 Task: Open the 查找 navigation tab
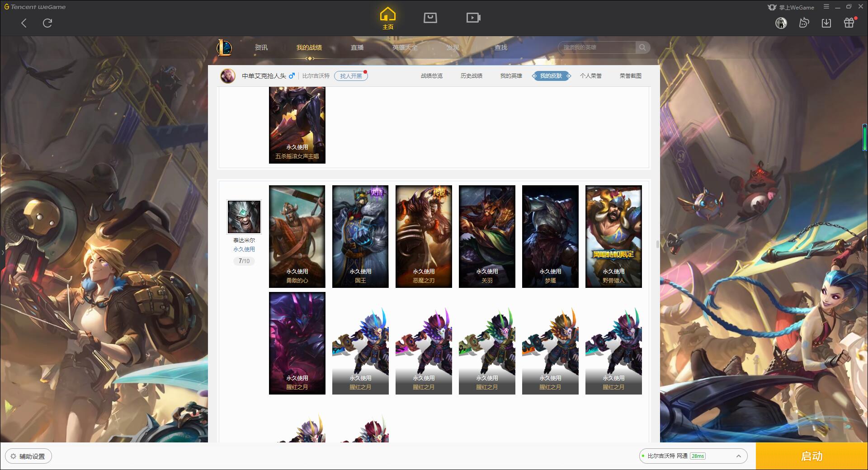click(x=501, y=47)
